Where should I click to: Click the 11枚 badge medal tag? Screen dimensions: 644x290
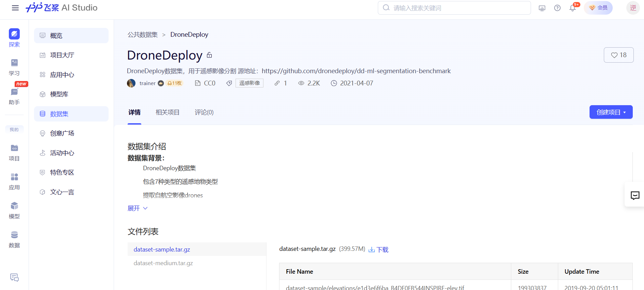click(x=174, y=83)
